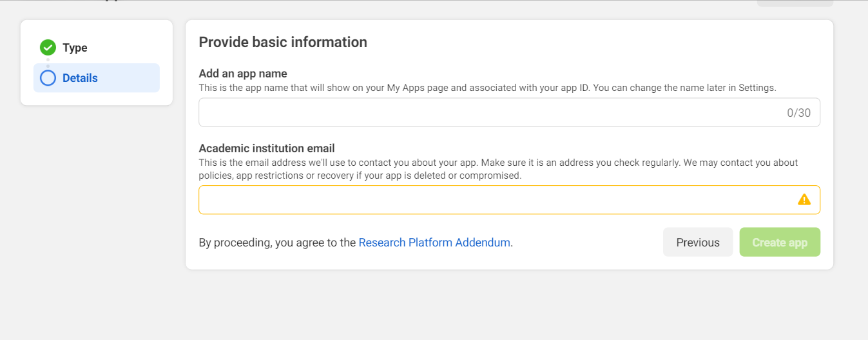Click the blue circle icon beside Details
868x340 pixels.
[x=48, y=78]
